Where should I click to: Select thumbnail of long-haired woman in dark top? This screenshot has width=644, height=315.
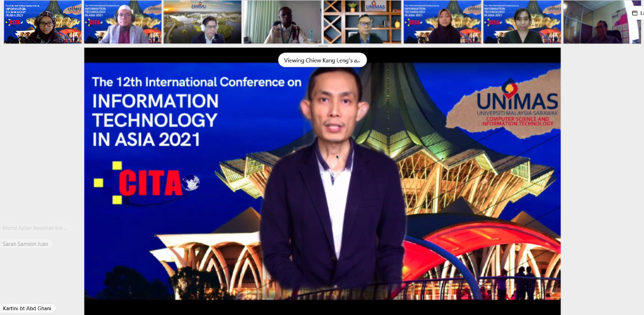click(x=522, y=22)
